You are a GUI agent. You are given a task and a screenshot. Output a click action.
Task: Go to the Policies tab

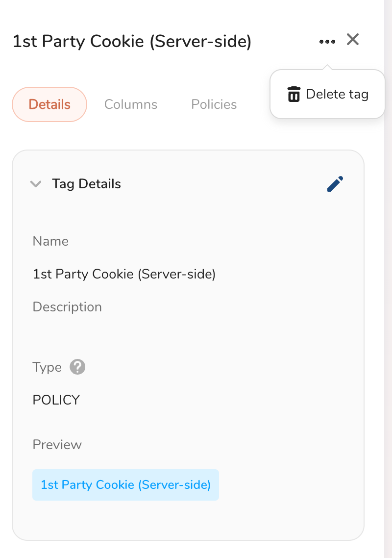(214, 104)
